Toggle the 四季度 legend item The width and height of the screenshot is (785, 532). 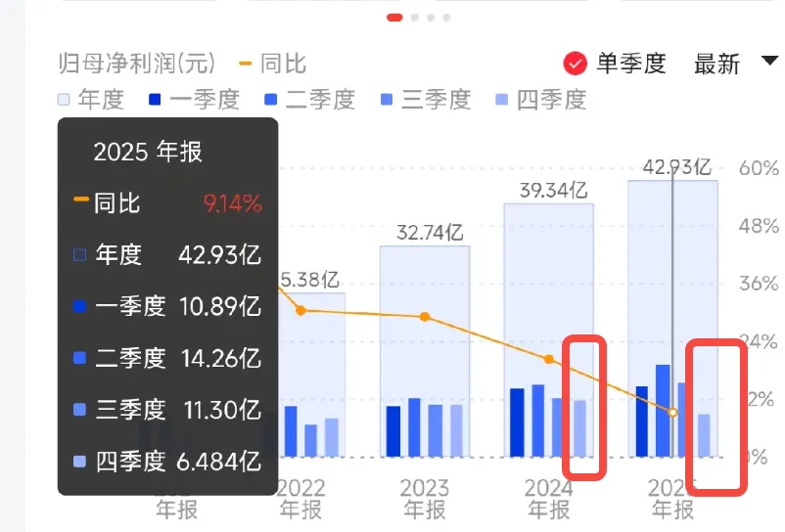(540, 100)
